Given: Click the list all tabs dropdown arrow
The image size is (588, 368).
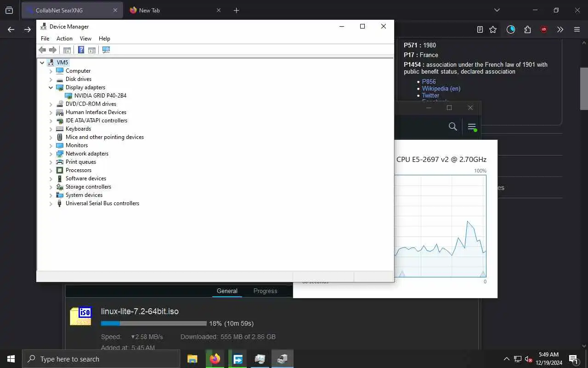Looking at the screenshot, I should (497, 10).
